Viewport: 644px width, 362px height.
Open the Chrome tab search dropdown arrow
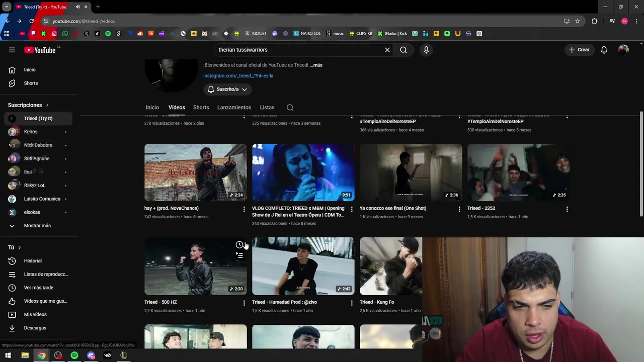7,7
